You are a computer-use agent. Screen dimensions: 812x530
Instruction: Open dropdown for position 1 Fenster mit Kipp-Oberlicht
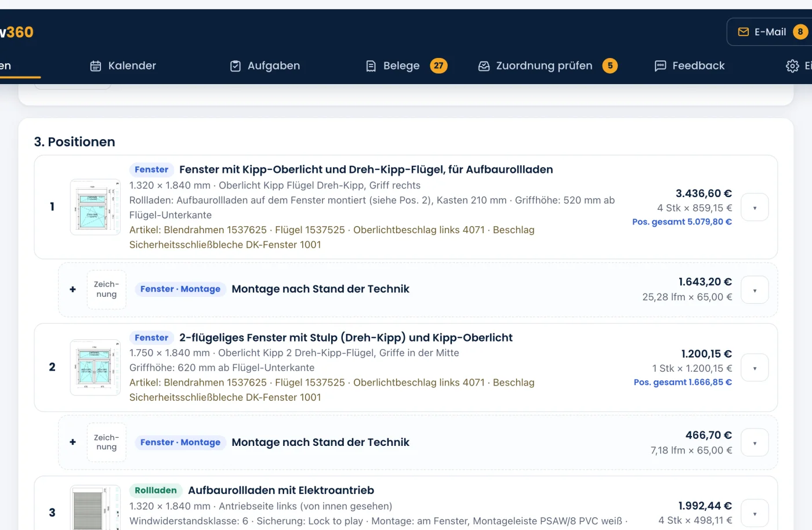pos(755,208)
